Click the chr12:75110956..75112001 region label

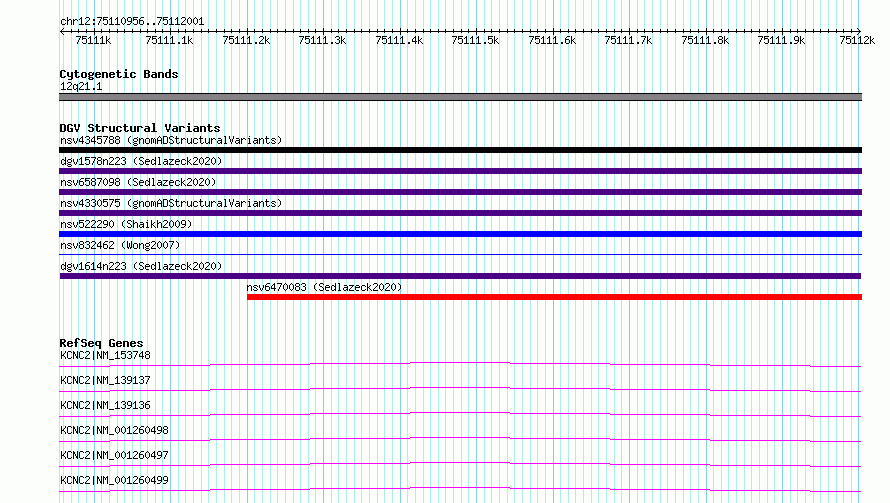[132, 21]
